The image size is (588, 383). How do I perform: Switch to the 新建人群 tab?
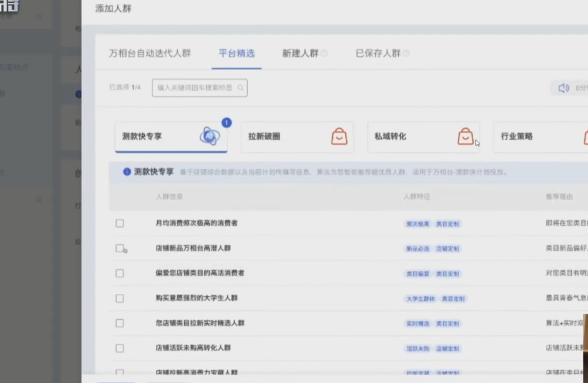click(x=300, y=53)
